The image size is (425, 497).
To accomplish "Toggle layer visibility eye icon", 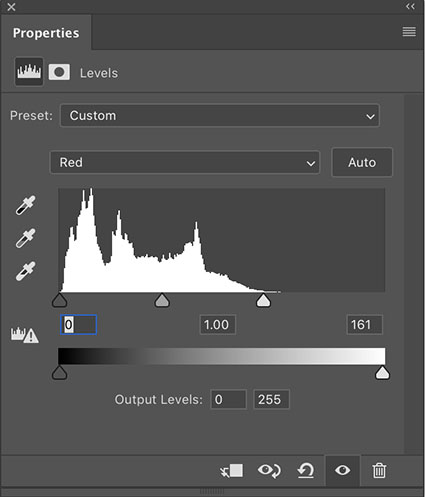I will point(342,470).
